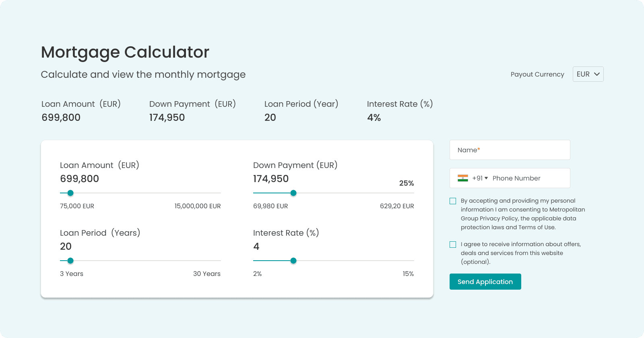Click the Loan Period slider handle

tap(70, 261)
